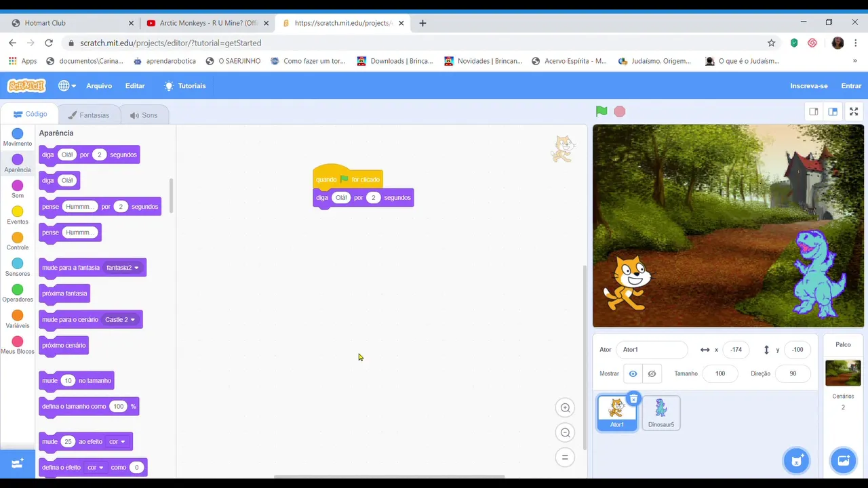
Task: Zoom out the code workspace
Action: 565,432
